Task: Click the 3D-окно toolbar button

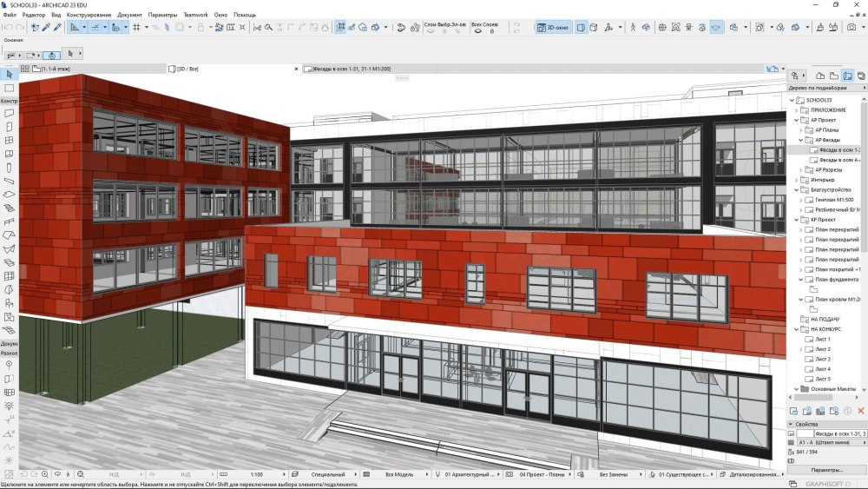Action: pos(553,27)
